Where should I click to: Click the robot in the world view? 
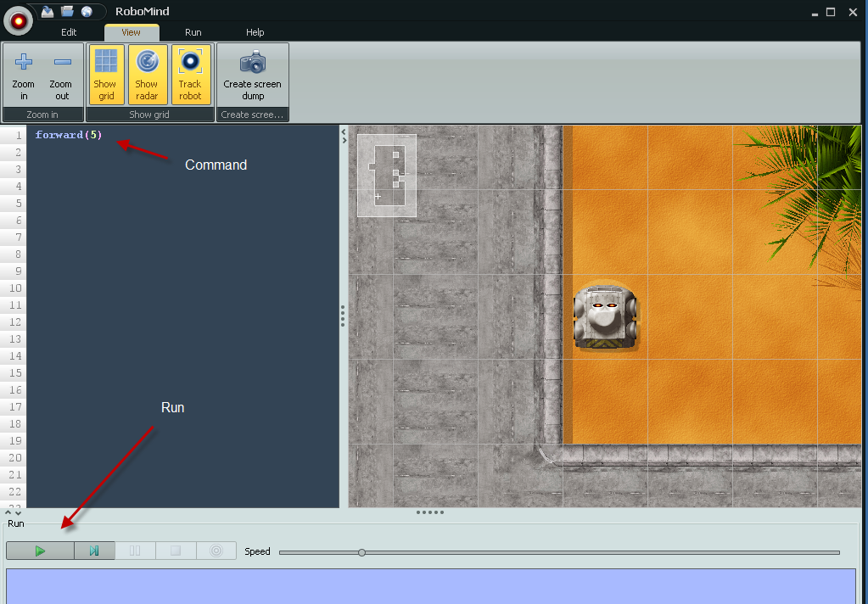coord(605,317)
